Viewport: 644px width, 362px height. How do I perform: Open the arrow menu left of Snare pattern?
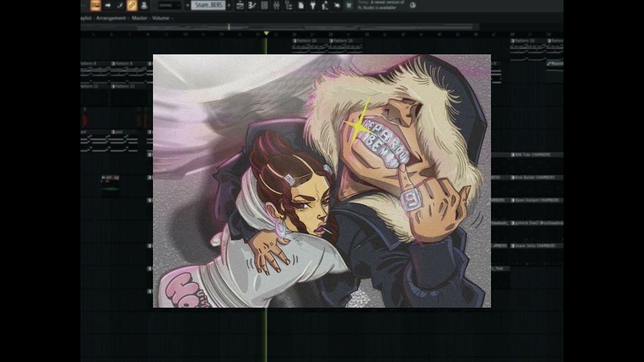pos(187,5)
